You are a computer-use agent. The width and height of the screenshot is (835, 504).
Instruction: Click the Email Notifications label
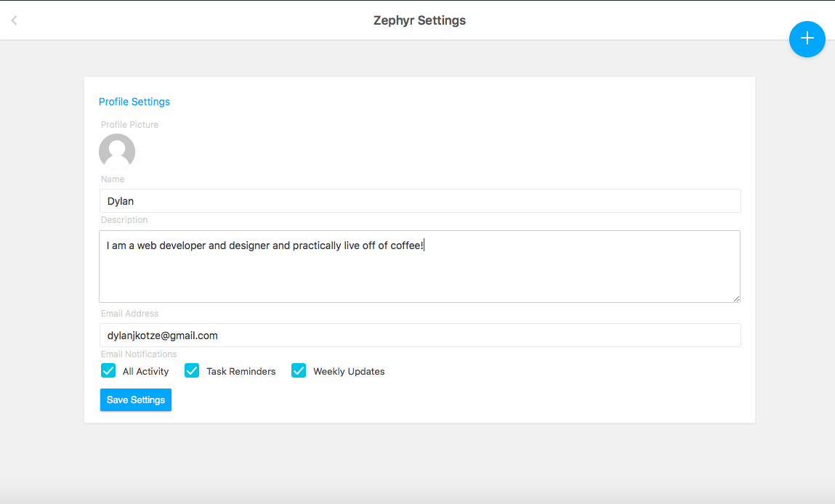coord(139,354)
